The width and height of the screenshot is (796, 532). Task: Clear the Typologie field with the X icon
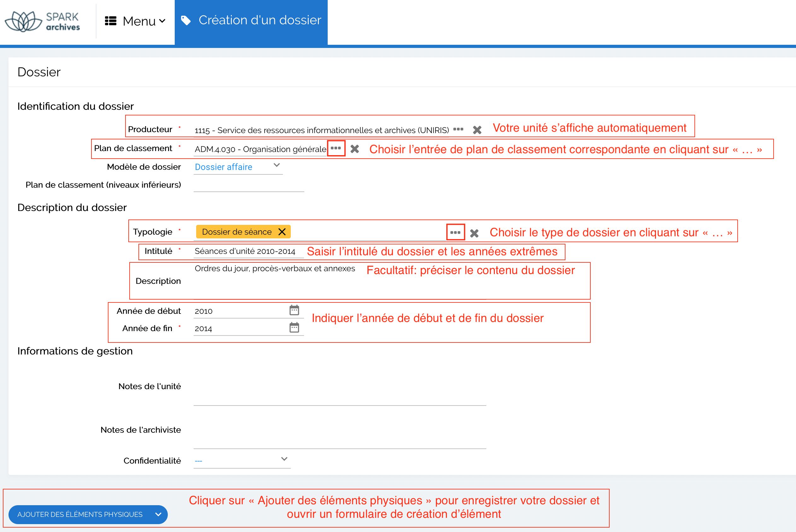pyautogui.click(x=474, y=233)
